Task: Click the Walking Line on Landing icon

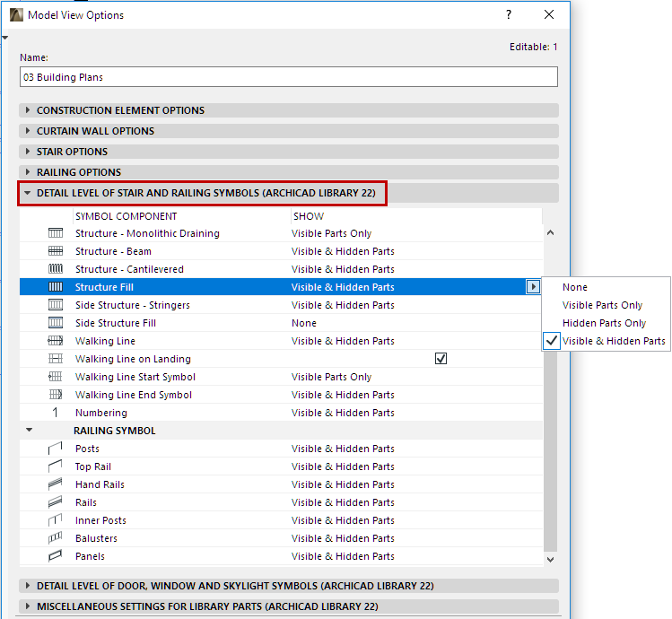Action: click(x=56, y=359)
